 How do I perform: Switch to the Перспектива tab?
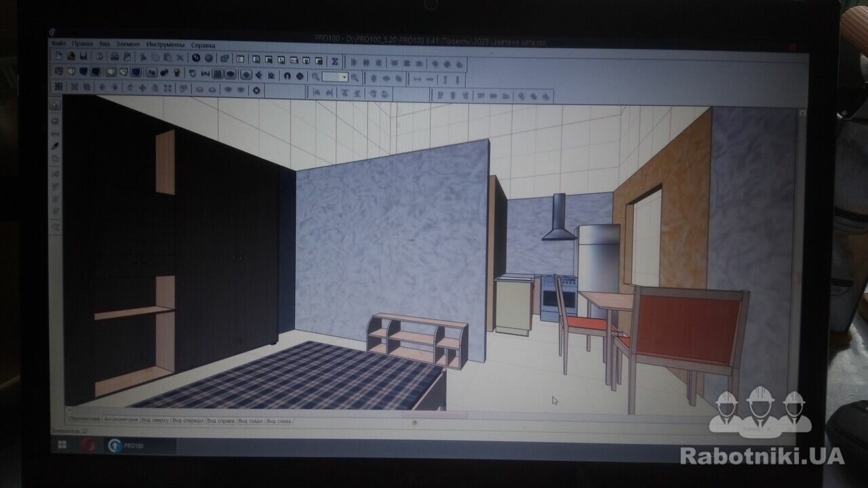point(85,420)
